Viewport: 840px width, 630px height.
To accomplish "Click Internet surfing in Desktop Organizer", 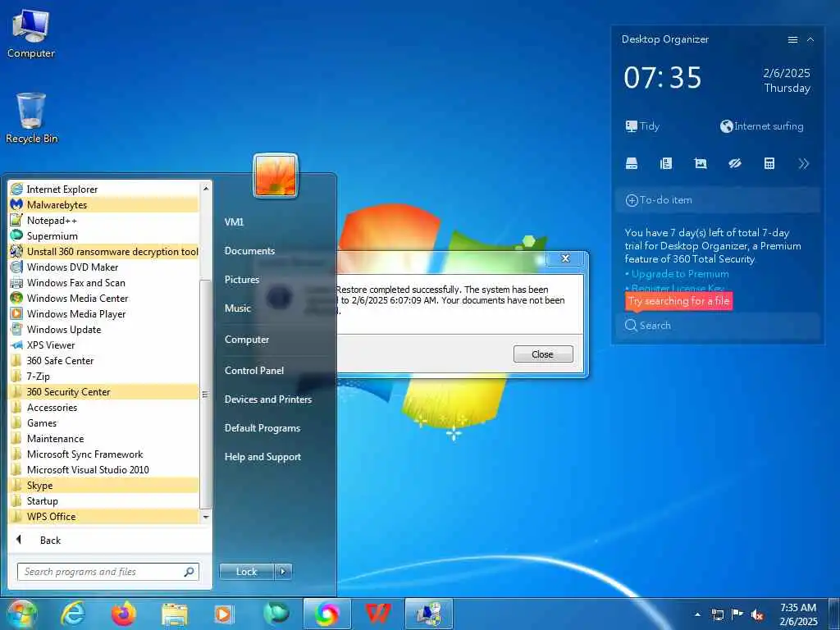I will click(x=762, y=126).
